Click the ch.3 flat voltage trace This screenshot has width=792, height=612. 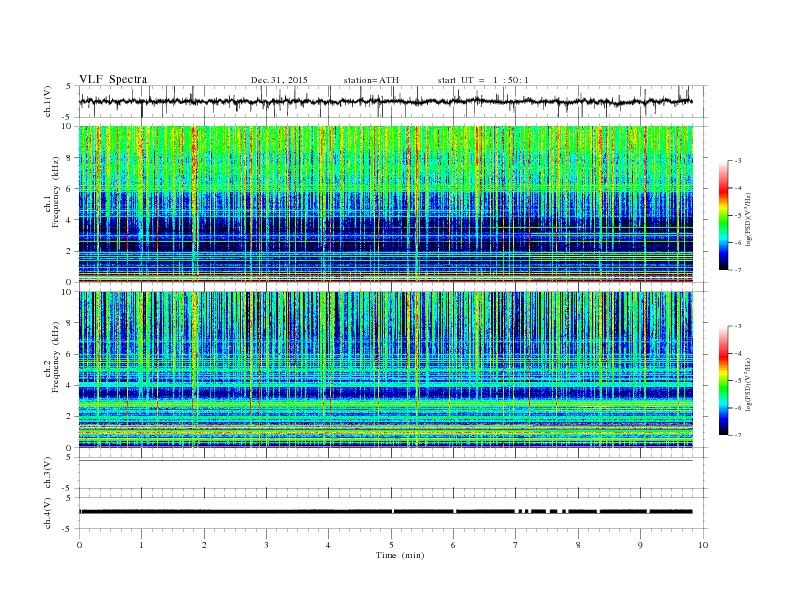click(x=385, y=461)
